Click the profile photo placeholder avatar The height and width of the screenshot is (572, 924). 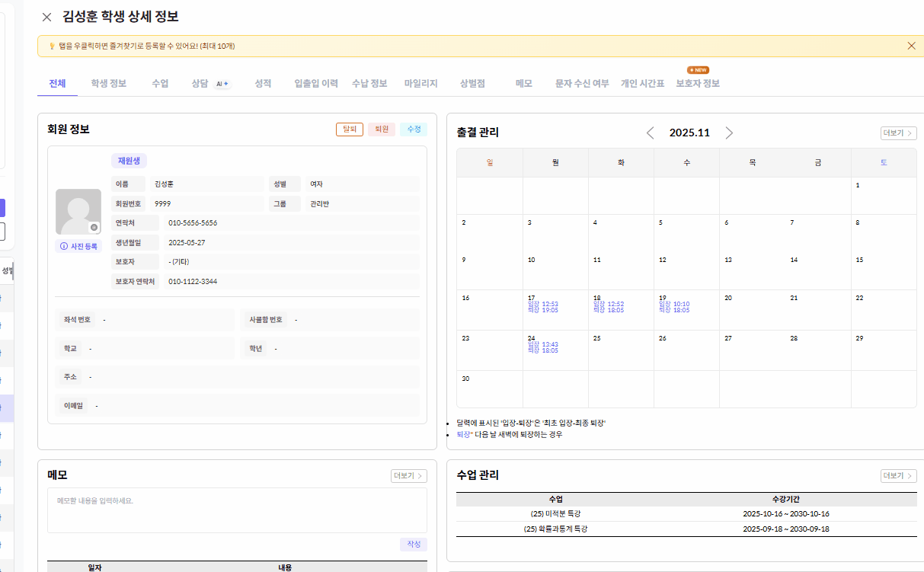point(78,211)
